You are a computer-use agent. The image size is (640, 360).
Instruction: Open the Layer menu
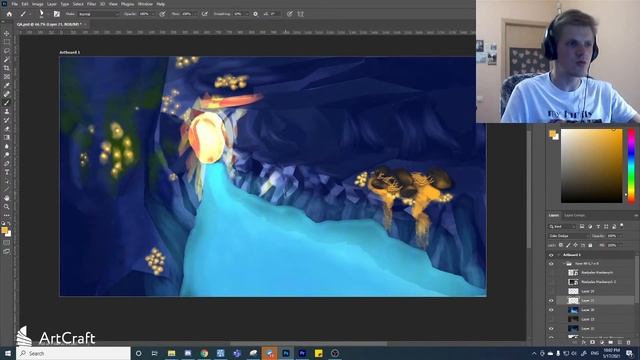coord(52,4)
